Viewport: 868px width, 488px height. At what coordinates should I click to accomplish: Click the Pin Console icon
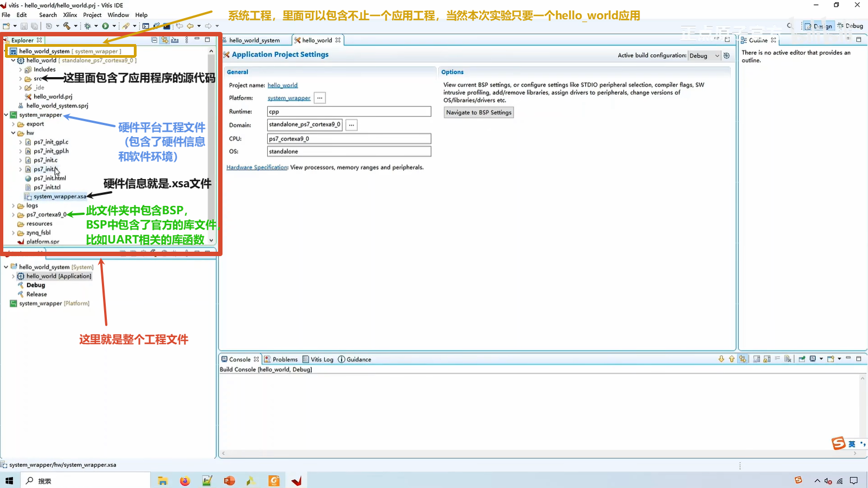[x=802, y=359]
